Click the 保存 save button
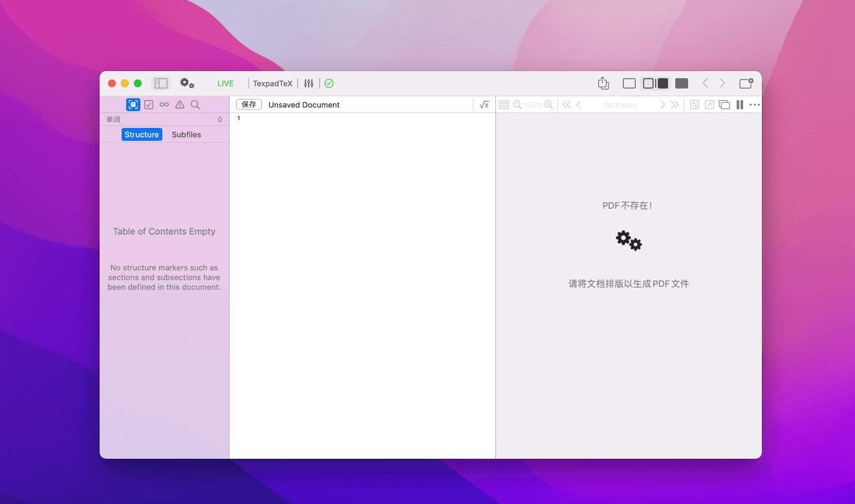Screen dimensions: 855x504 [249, 105]
